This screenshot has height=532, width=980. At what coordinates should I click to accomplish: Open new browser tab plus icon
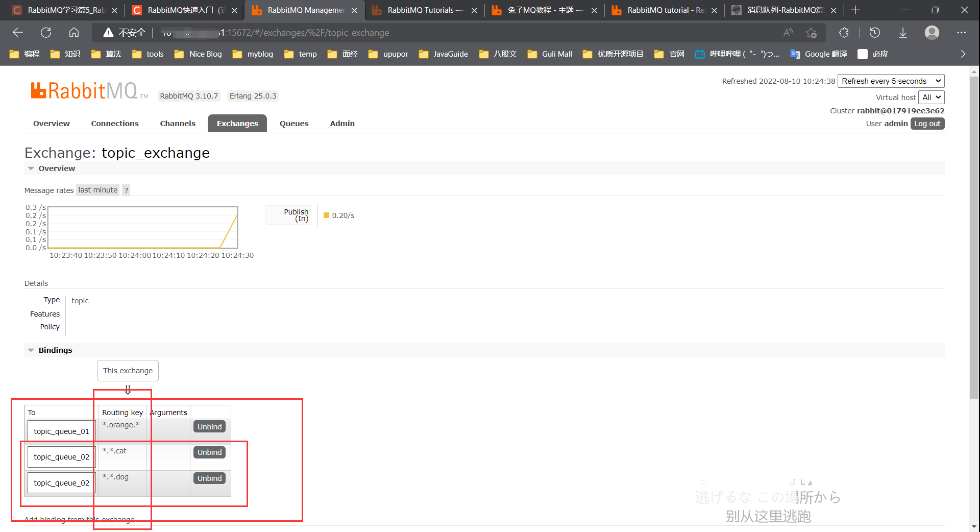coord(855,10)
